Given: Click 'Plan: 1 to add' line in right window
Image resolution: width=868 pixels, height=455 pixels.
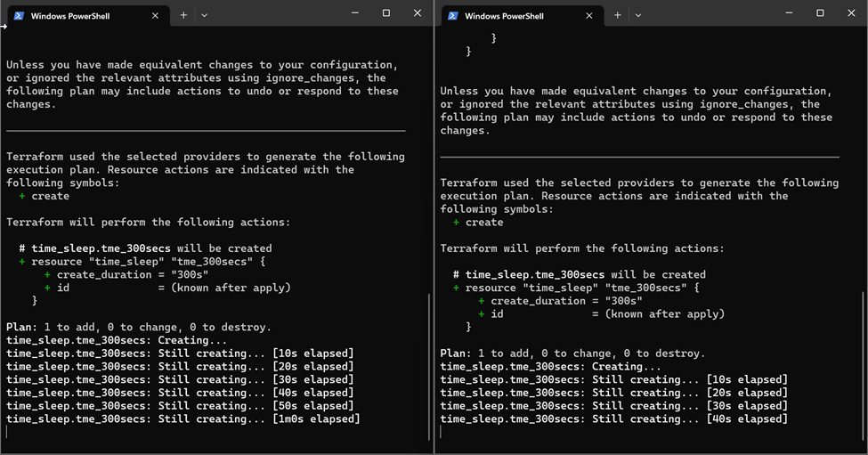Looking at the screenshot, I should (573, 353).
